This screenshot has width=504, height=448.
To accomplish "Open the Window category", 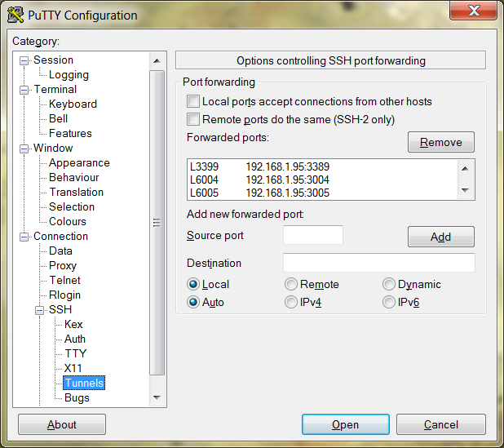I will [53, 148].
